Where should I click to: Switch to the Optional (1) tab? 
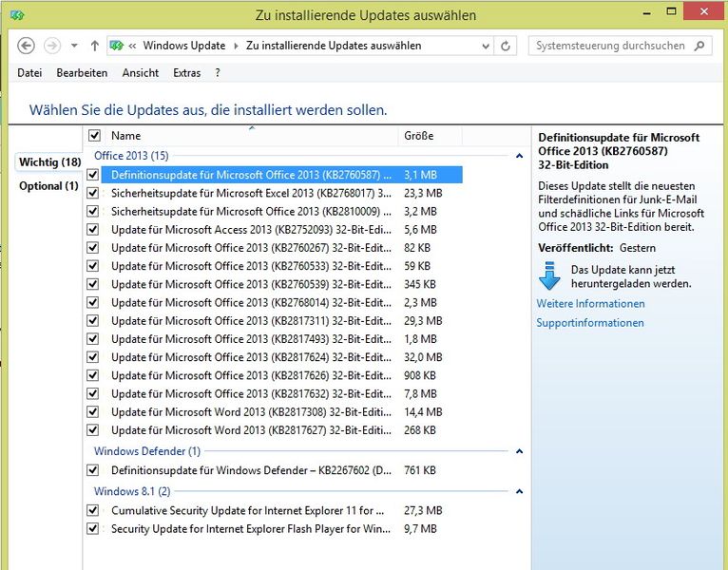pos(48,186)
